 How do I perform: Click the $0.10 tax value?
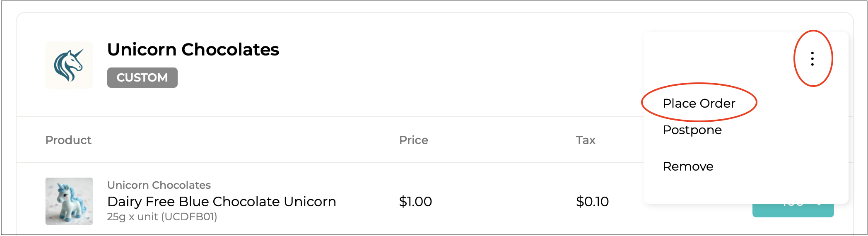[x=592, y=202]
